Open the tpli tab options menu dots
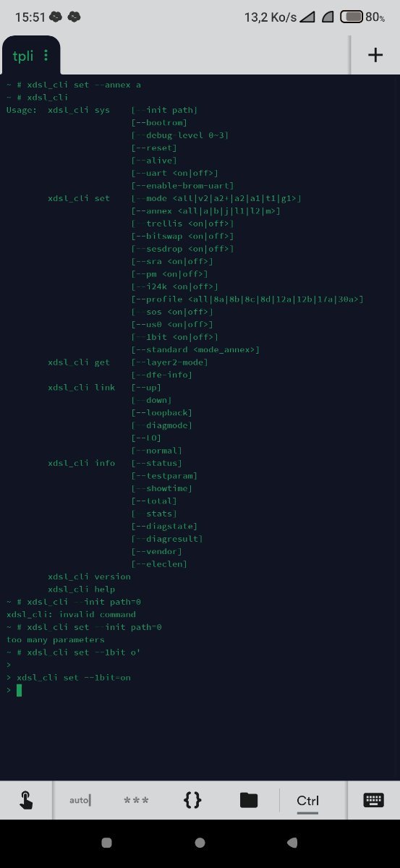The width and height of the screenshot is (400, 868). click(x=46, y=55)
